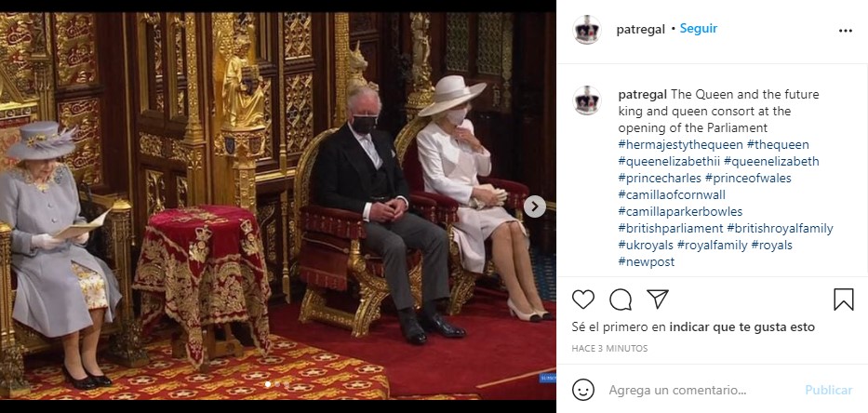Open patregal username in the post header
This screenshot has width=868, height=413.
[640, 30]
